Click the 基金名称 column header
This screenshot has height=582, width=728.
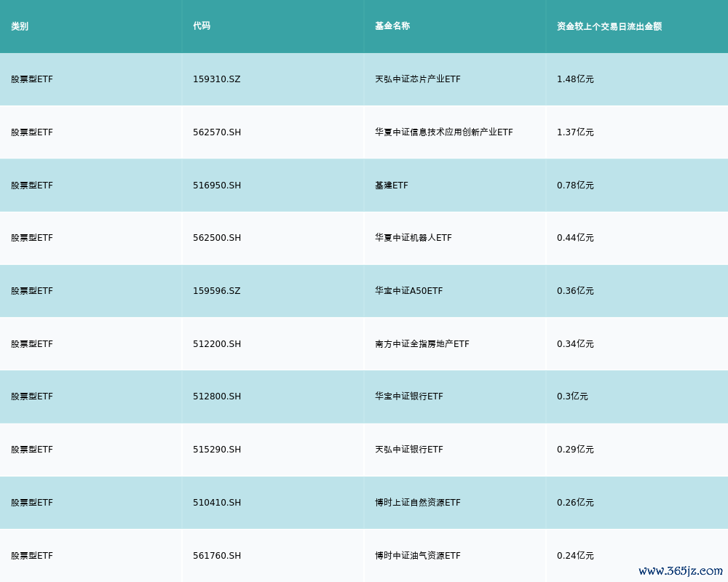[392, 26]
